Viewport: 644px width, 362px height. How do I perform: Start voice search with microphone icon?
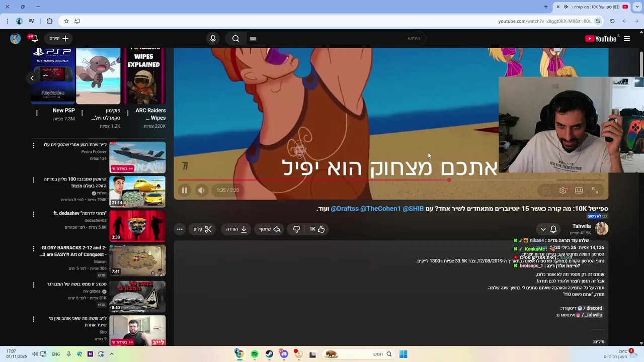(x=213, y=39)
